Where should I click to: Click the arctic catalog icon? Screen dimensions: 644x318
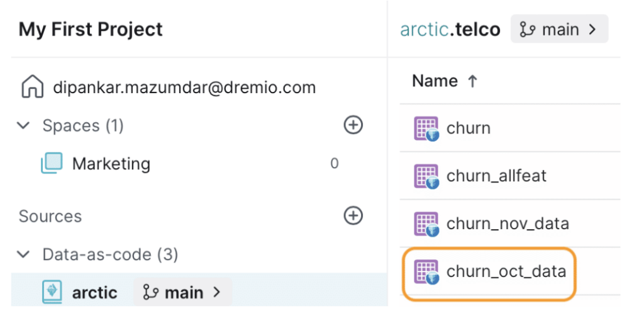point(52,292)
